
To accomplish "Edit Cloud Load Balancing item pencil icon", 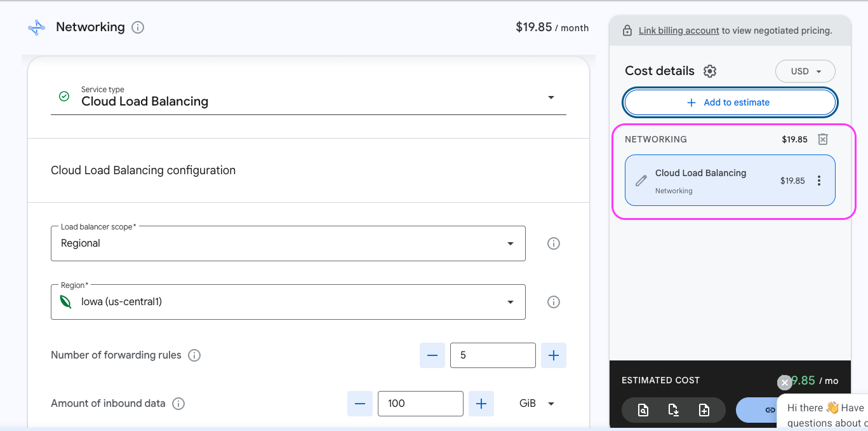I will click(x=641, y=181).
